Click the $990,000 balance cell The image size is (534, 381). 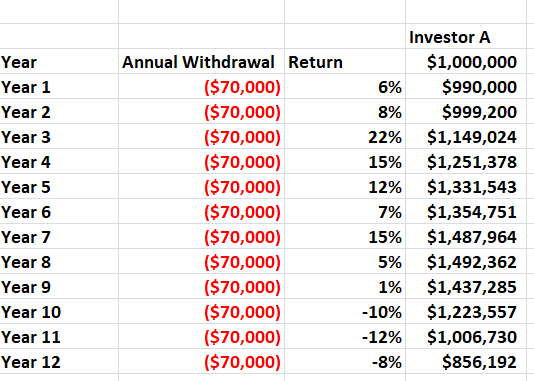466,86
